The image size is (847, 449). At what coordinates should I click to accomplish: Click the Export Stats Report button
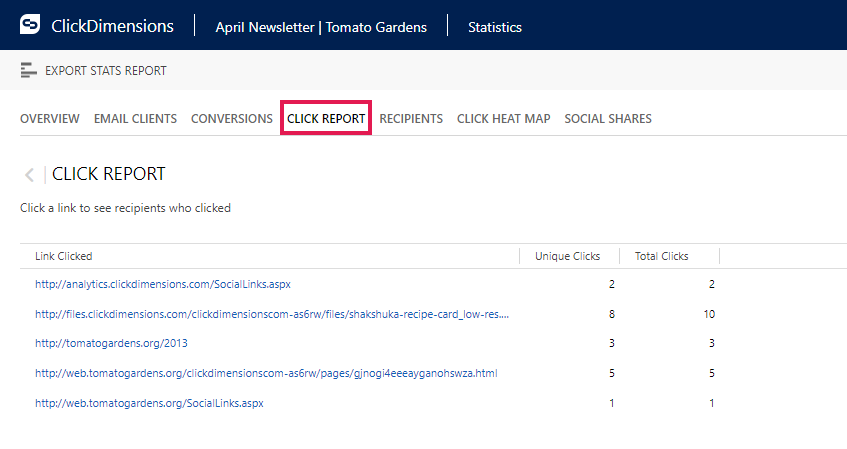(x=93, y=71)
